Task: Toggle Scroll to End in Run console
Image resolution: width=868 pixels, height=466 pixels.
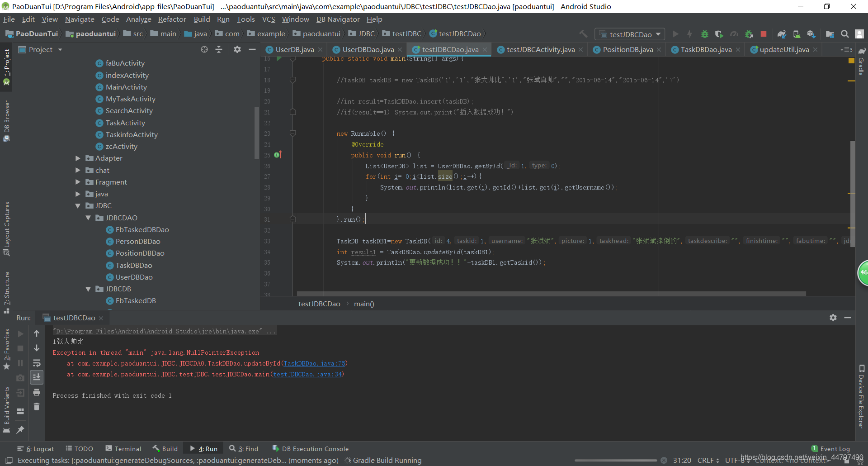Action: [37, 377]
